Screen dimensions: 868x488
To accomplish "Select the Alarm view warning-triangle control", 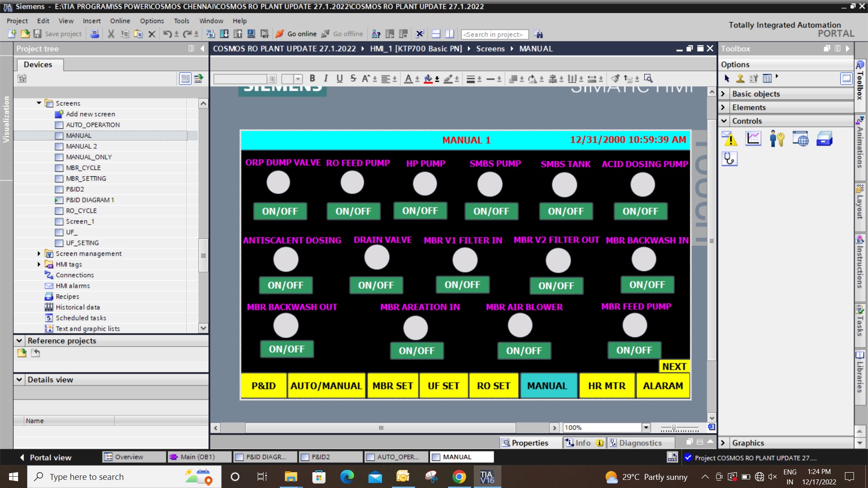I will pyautogui.click(x=729, y=139).
